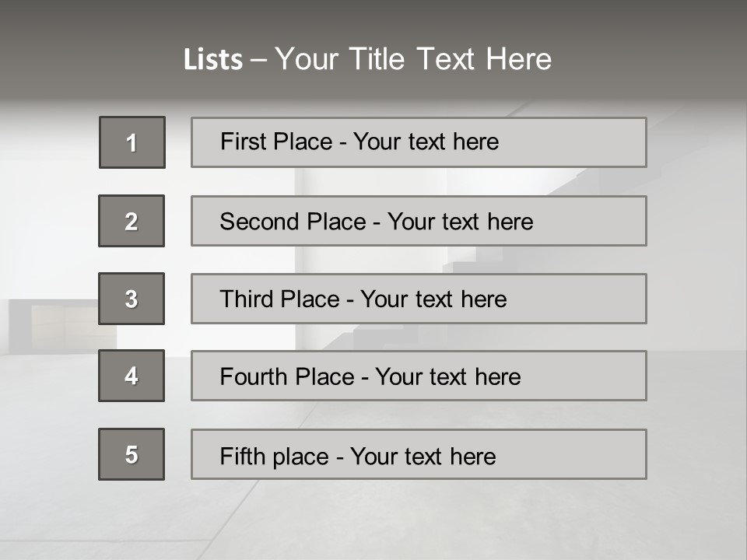Click the First Place text bar
747x560 pixels.
[x=419, y=142]
